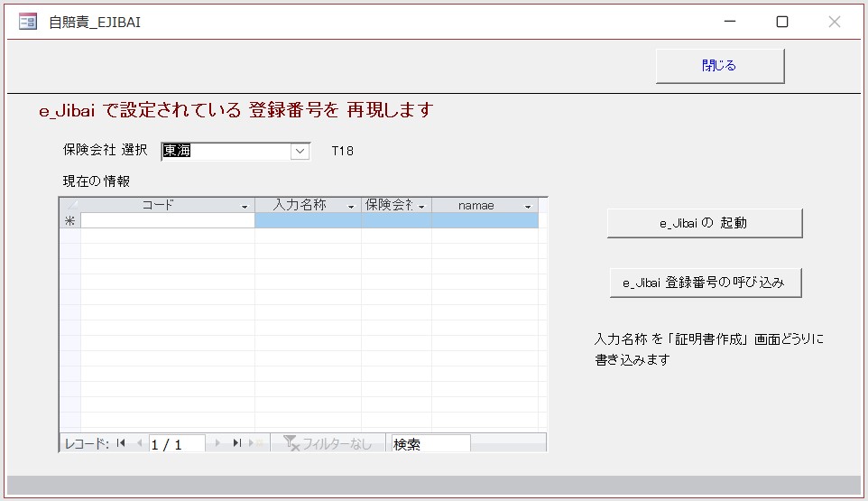Click the フィルターなし filter indicator

click(328, 443)
